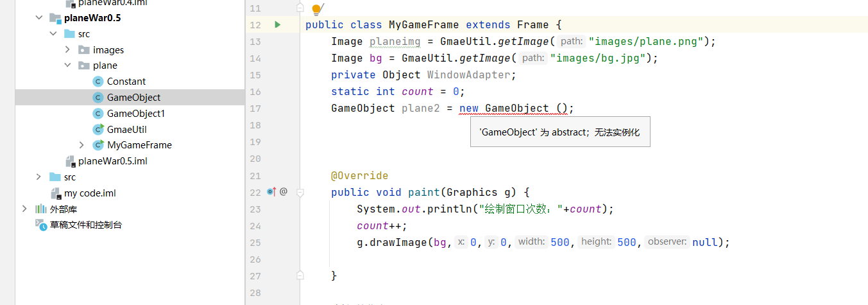Click the width: inlay hint
The height and width of the screenshot is (305, 868).
(532, 242)
